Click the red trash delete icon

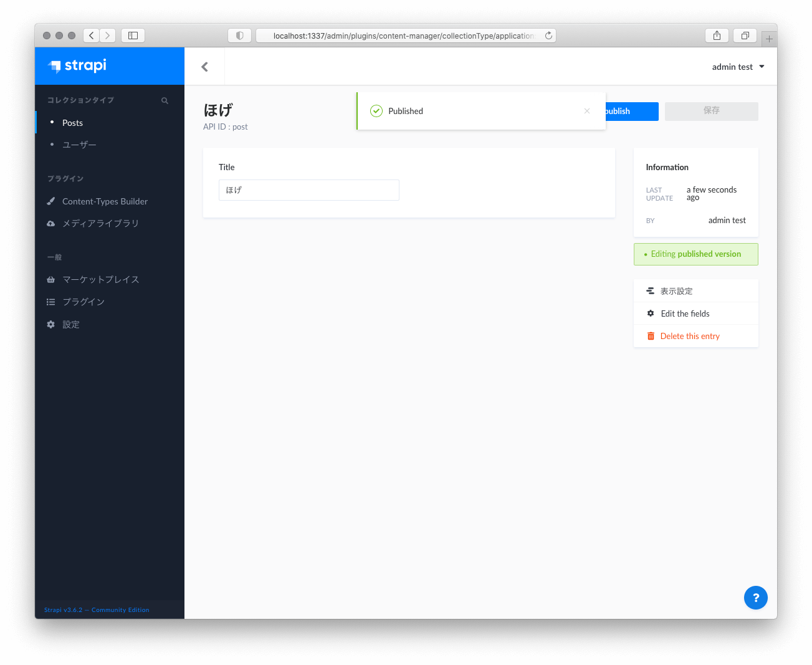[x=651, y=336]
